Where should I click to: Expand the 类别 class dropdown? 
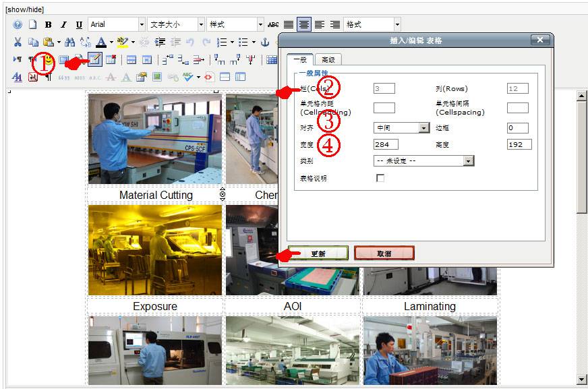[x=425, y=160]
